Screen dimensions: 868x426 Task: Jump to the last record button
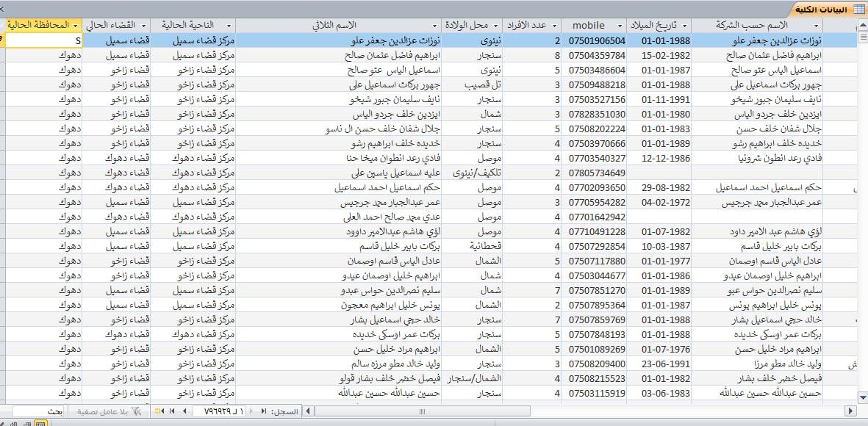[171, 411]
